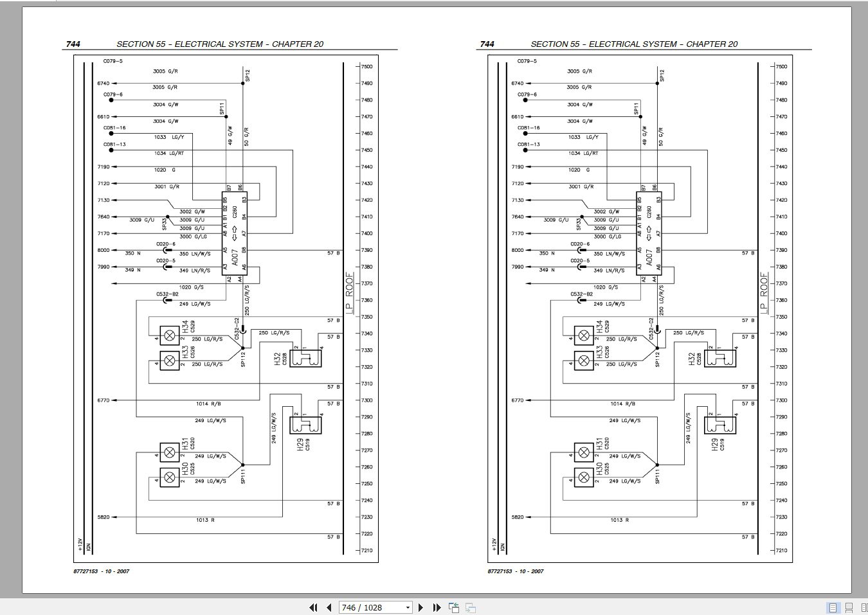Screen dimensions: 868x615
Task: Click the A007 component label on the left page
Action: point(235,258)
